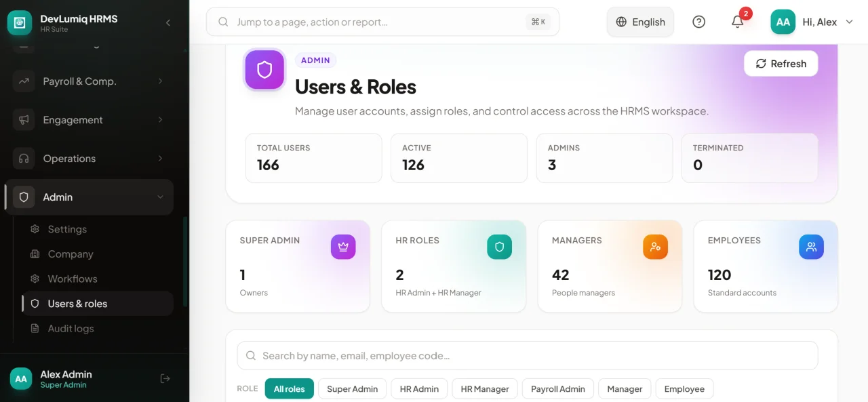
Task: Click the Workflows gear icon
Action: [x=35, y=279]
